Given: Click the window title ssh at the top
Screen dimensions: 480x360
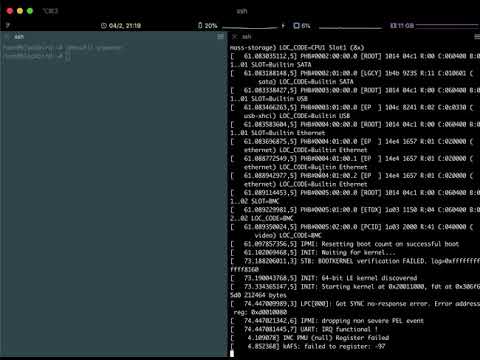Looking at the screenshot, I should pos(242,11).
